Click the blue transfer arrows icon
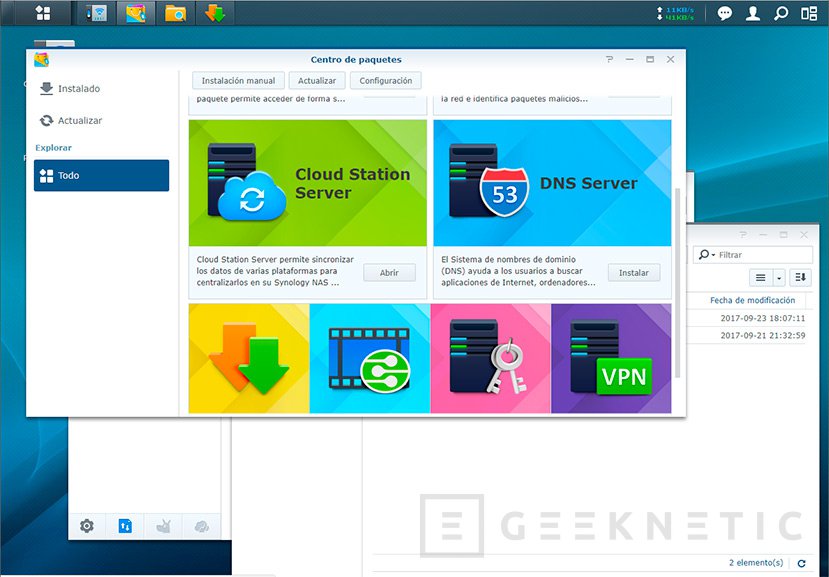 click(125, 526)
